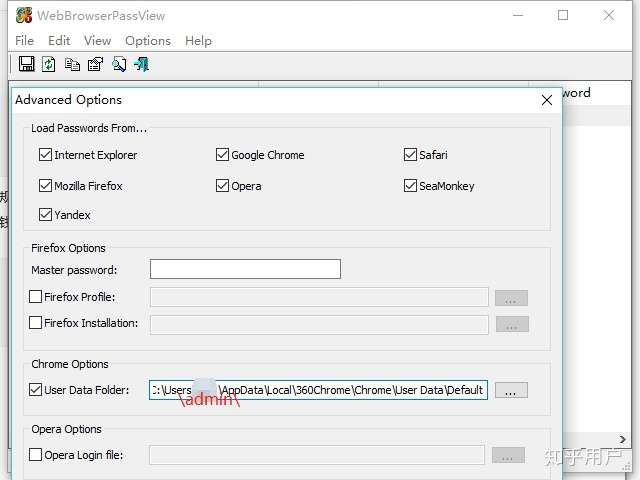Screen dimensions: 640x480
Task: Click the WebBrowserPassView app icon in title bar
Action: click(24, 16)
